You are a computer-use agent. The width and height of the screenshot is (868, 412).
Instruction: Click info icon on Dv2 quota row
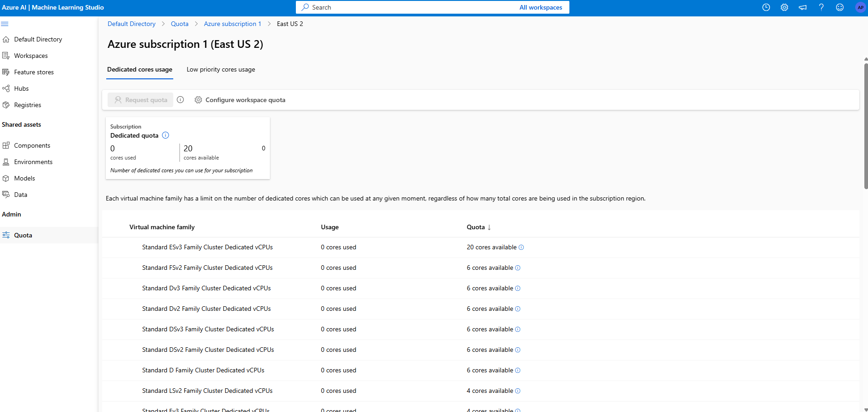click(x=517, y=309)
